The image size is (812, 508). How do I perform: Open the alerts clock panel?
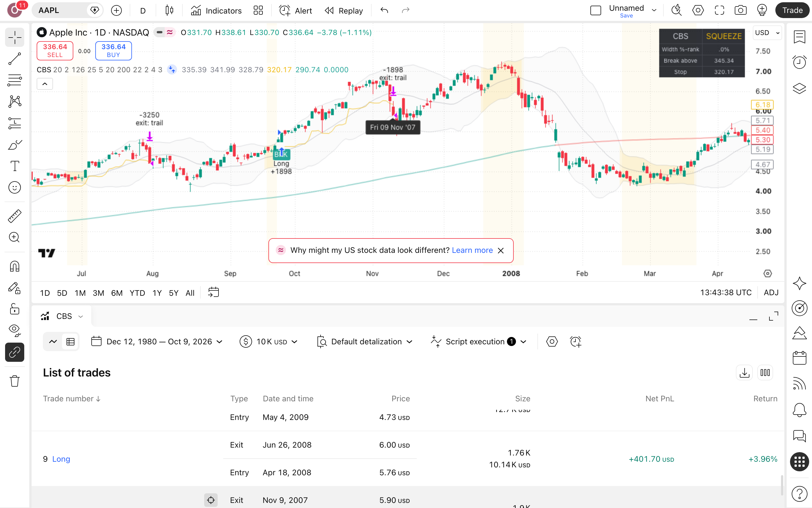[800, 62]
